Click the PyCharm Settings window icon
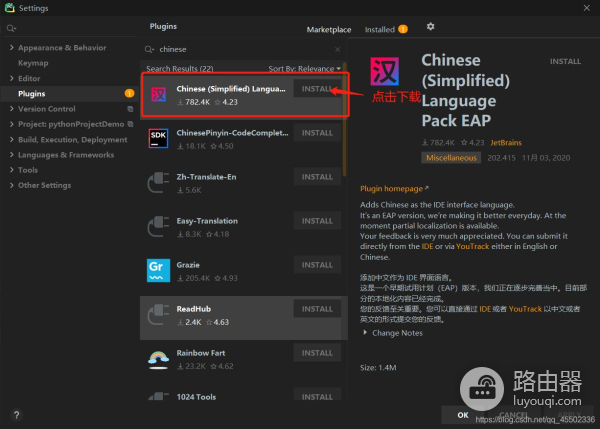This screenshot has width=600, height=429. coord(10,8)
